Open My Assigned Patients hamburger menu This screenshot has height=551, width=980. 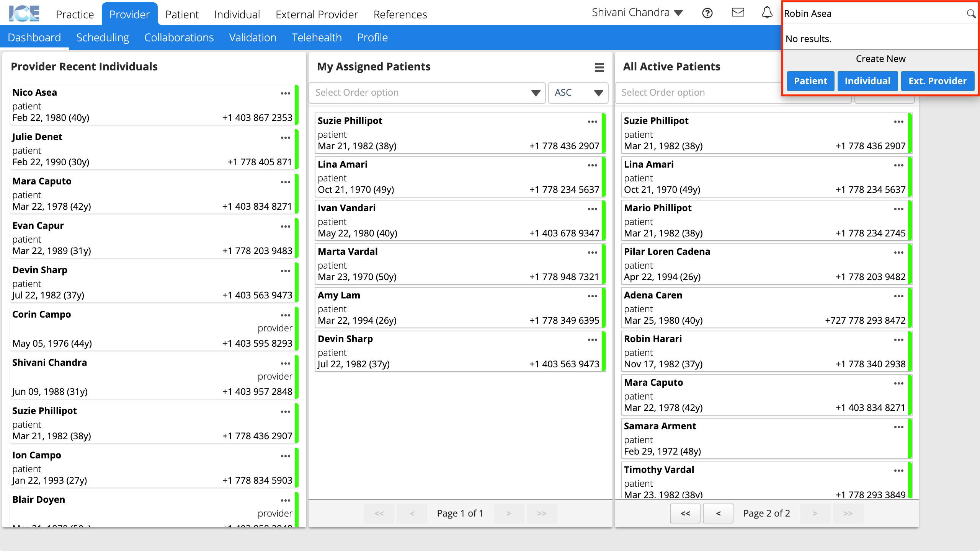coord(599,67)
